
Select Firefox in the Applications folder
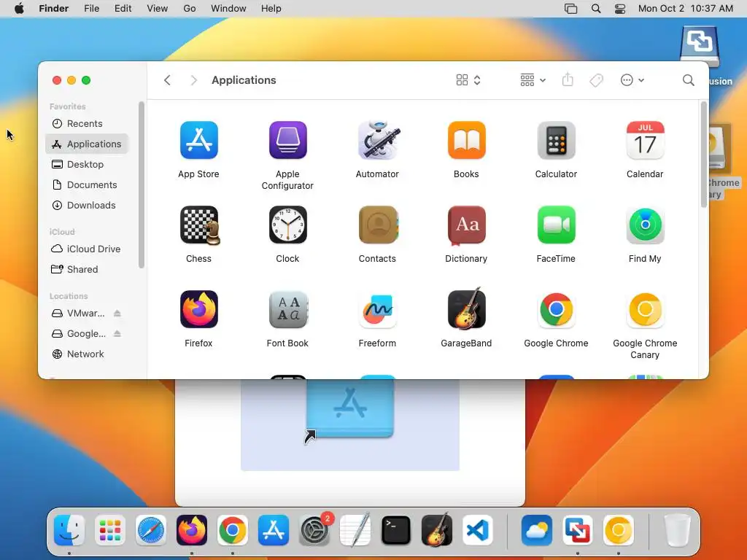[x=198, y=309]
